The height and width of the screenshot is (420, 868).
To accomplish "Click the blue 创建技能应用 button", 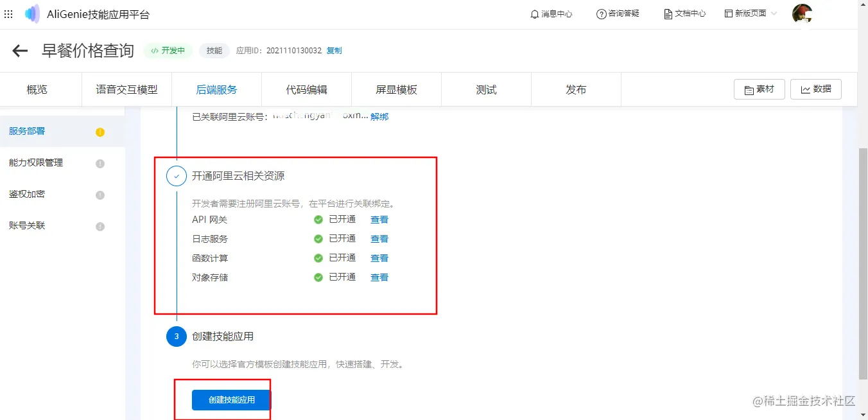I will pyautogui.click(x=232, y=399).
